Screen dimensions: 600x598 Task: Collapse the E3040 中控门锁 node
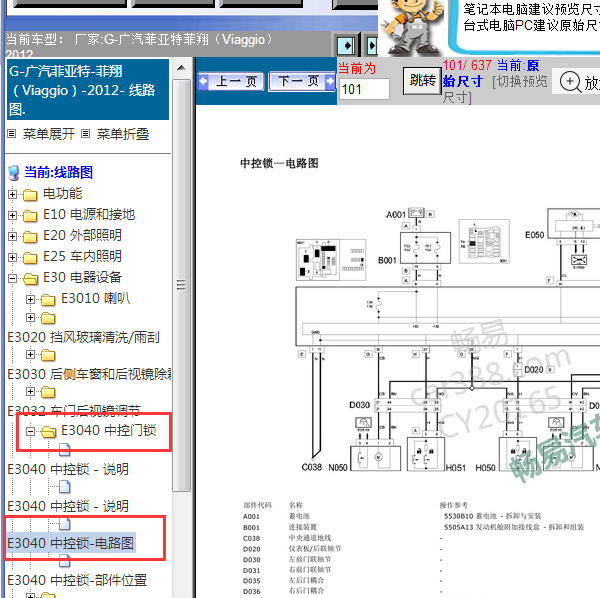(x=31, y=432)
